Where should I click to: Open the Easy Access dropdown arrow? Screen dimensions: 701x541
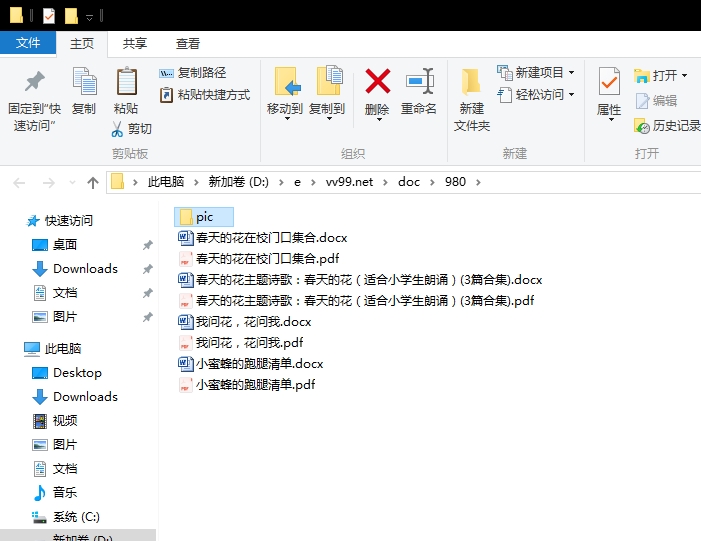tap(571, 95)
